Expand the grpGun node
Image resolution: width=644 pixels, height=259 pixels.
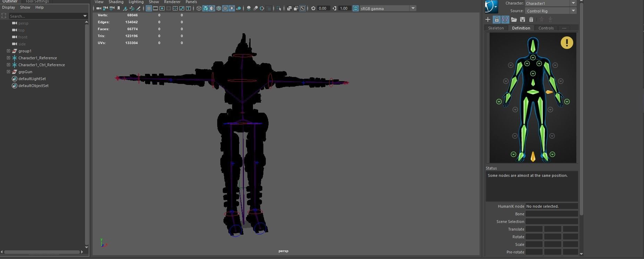[x=9, y=72]
